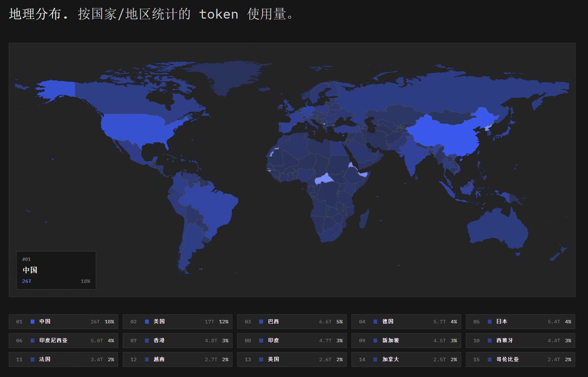Click the color swatch beside 巴西
The height and width of the screenshot is (377, 588).
[261, 322]
